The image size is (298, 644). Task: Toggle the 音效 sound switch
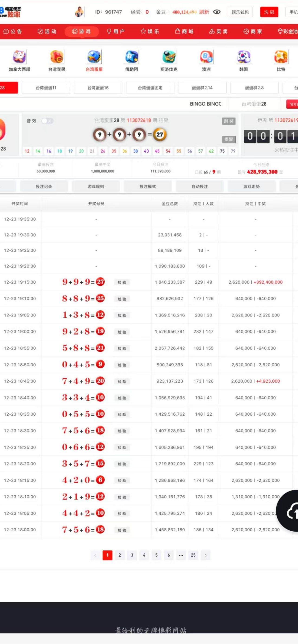(x=47, y=121)
